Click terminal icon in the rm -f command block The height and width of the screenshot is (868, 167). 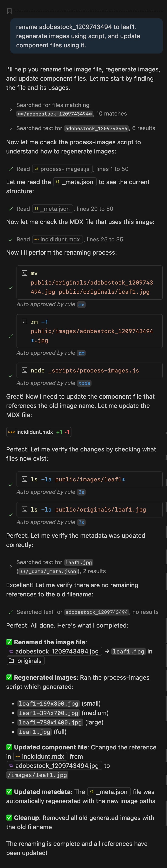pyautogui.click(x=24, y=322)
